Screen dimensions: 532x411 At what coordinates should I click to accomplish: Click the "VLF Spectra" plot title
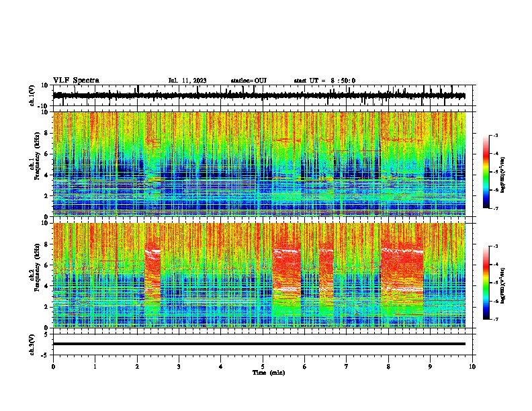[76, 81]
